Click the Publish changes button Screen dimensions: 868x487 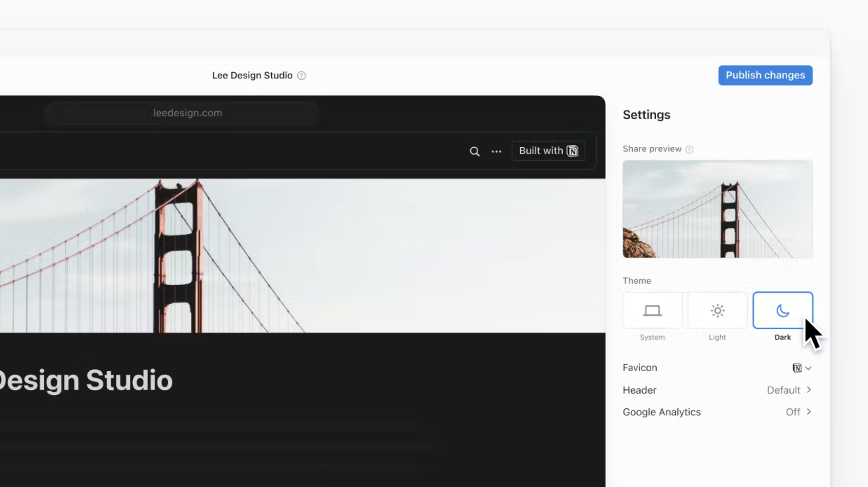coord(765,75)
